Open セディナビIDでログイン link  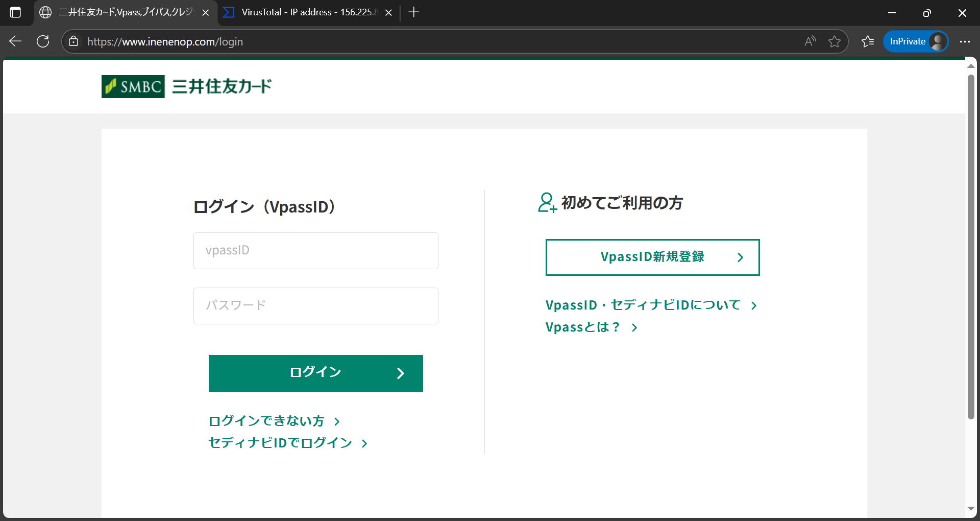pos(288,443)
